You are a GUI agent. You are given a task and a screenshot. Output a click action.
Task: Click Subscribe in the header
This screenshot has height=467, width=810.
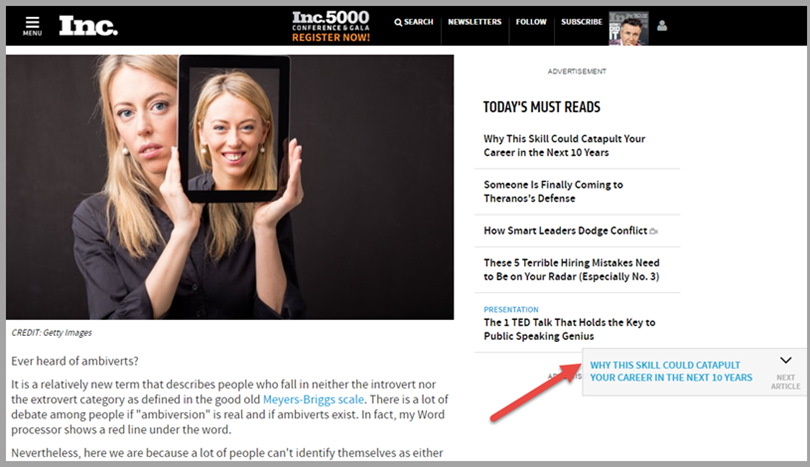click(582, 22)
